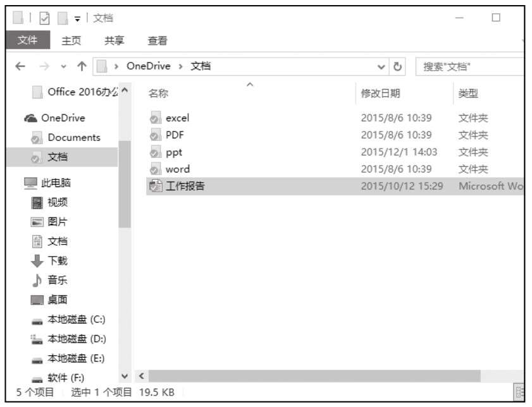Click the 文档 breadcrumb in address bar
Screen dimensions: 532x407
(201, 66)
